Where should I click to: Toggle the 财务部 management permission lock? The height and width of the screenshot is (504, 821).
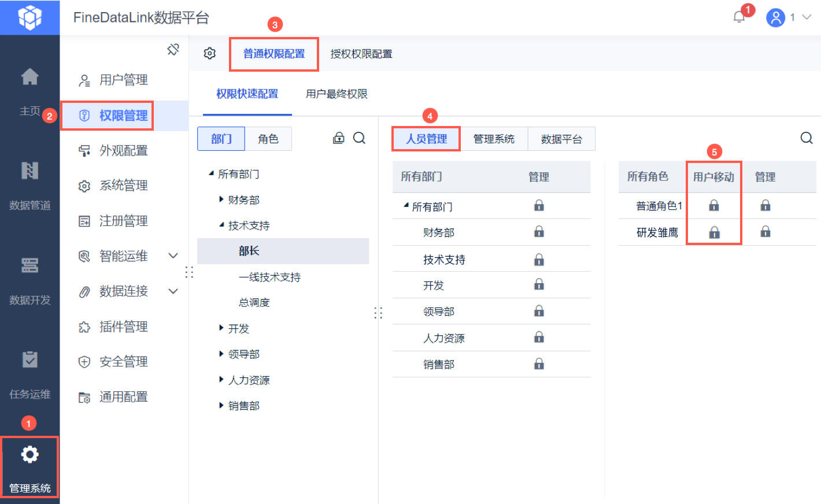[x=539, y=232]
